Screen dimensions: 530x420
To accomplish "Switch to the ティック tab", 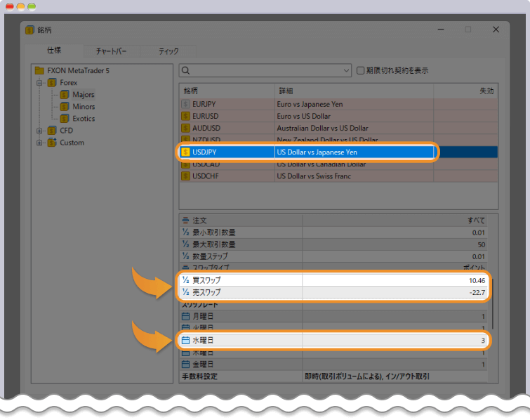I will 168,51.
